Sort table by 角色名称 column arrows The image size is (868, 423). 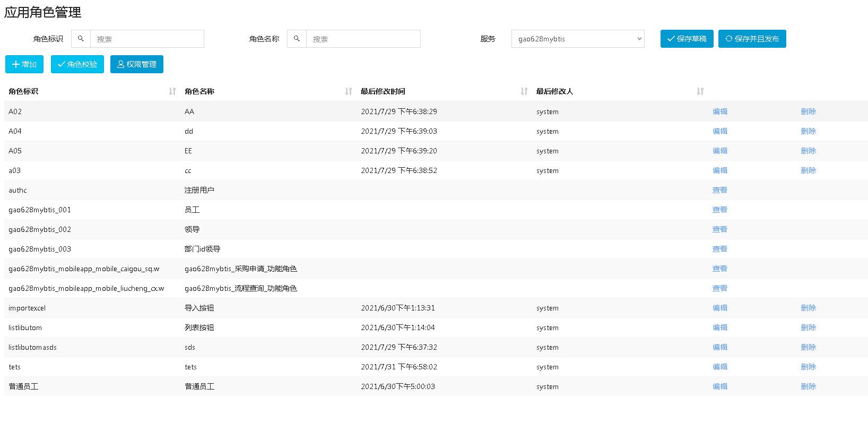click(349, 91)
